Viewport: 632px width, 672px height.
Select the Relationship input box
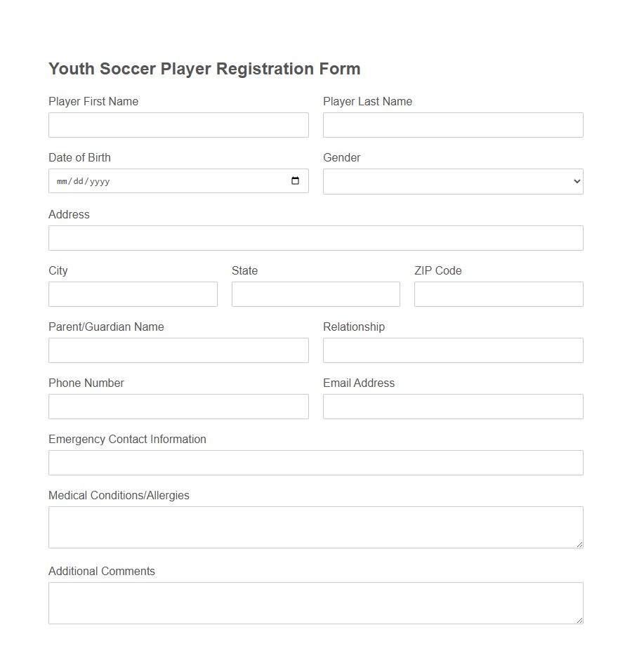pyautogui.click(x=452, y=350)
